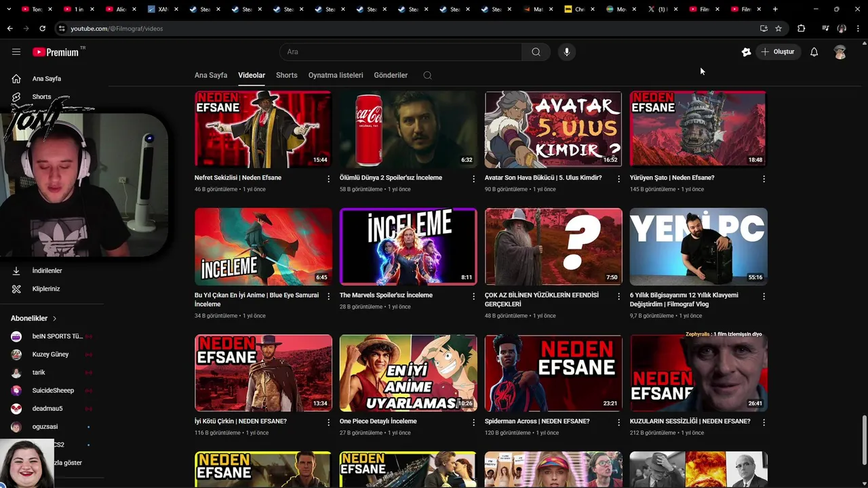Search within the channel using the magnifier icon
The image size is (868, 488).
pyautogui.click(x=427, y=75)
